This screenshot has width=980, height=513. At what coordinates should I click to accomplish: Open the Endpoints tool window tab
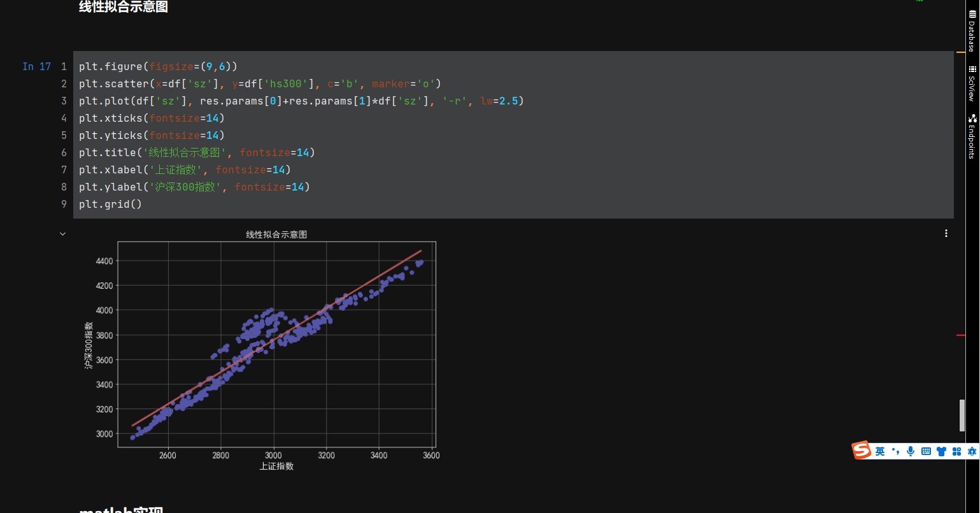972,136
